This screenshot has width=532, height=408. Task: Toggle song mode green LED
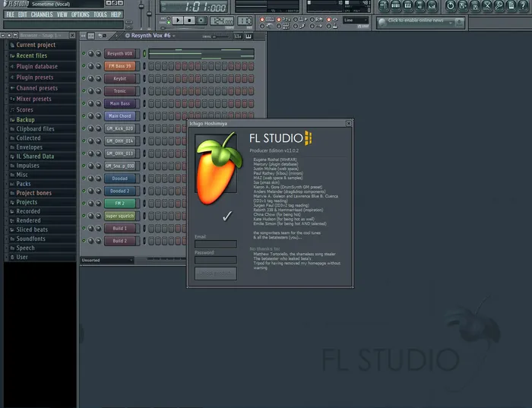(169, 22)
